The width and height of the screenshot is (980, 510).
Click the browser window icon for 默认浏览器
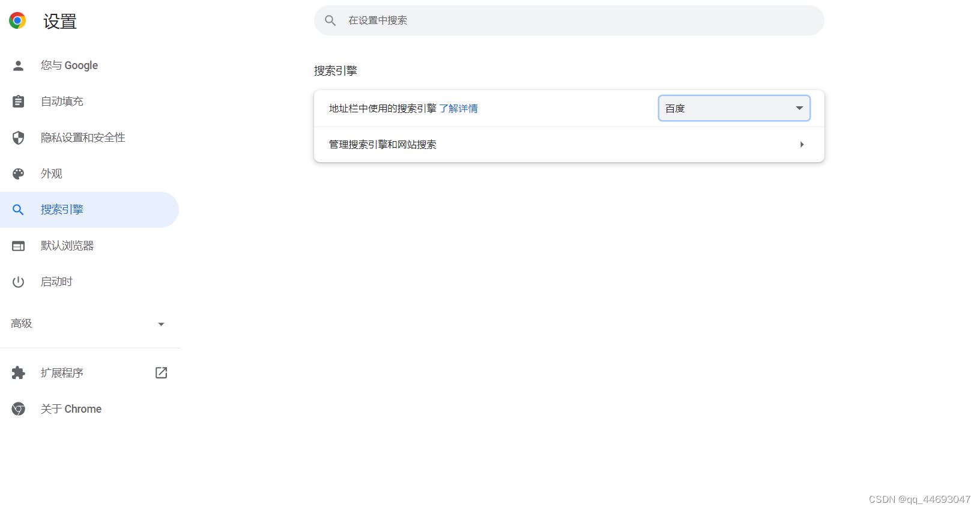click(18, 246)
